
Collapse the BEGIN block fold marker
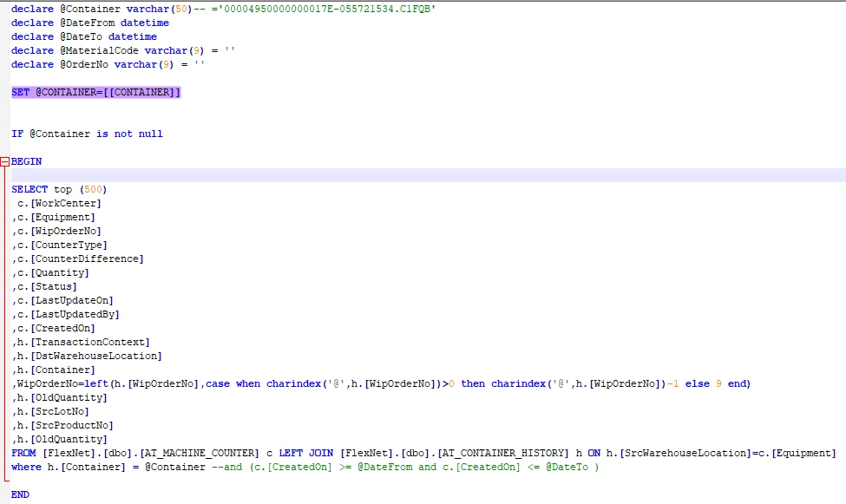[5, 161]
